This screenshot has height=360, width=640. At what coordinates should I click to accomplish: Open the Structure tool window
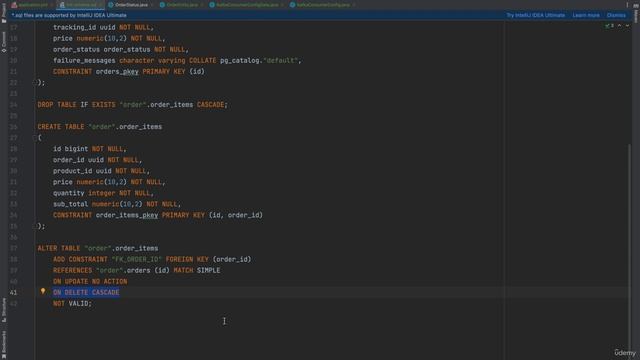(4, 310)
